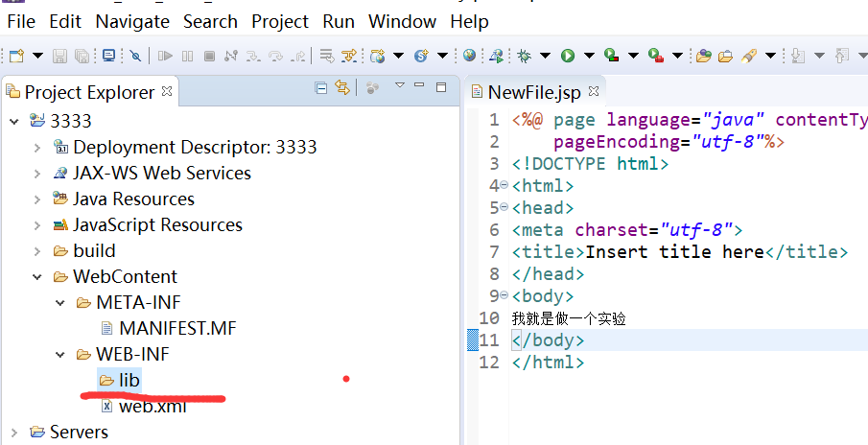Click the Save icon in toolbar
Viewport: 868px width, 445px height.
click(x=59, y=56)
